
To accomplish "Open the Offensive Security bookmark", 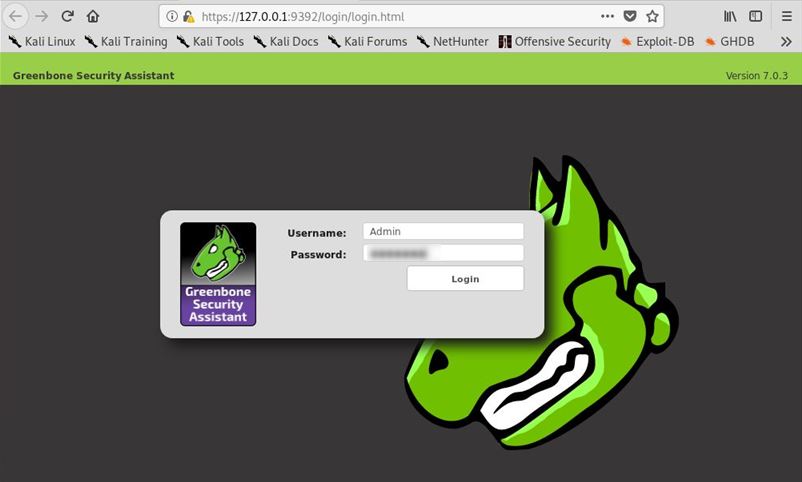I will click(555, 41).
